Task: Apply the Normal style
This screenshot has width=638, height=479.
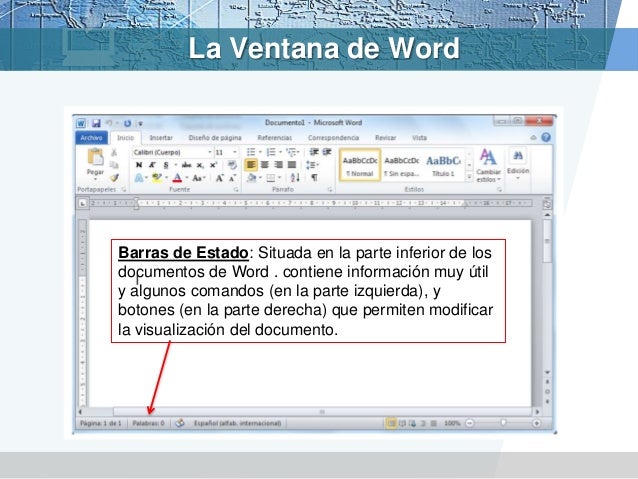Action: [360, 165]
